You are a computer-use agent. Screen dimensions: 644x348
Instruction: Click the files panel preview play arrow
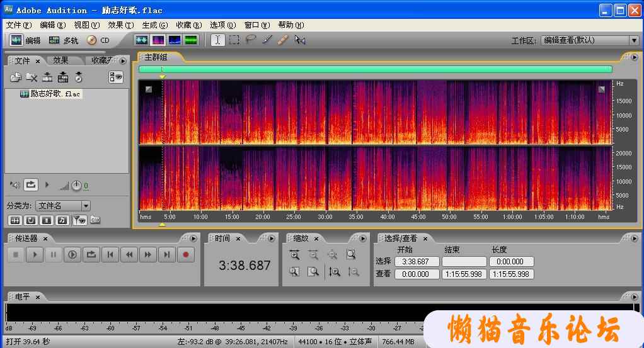pyautogui.click(x=47, y=185)
